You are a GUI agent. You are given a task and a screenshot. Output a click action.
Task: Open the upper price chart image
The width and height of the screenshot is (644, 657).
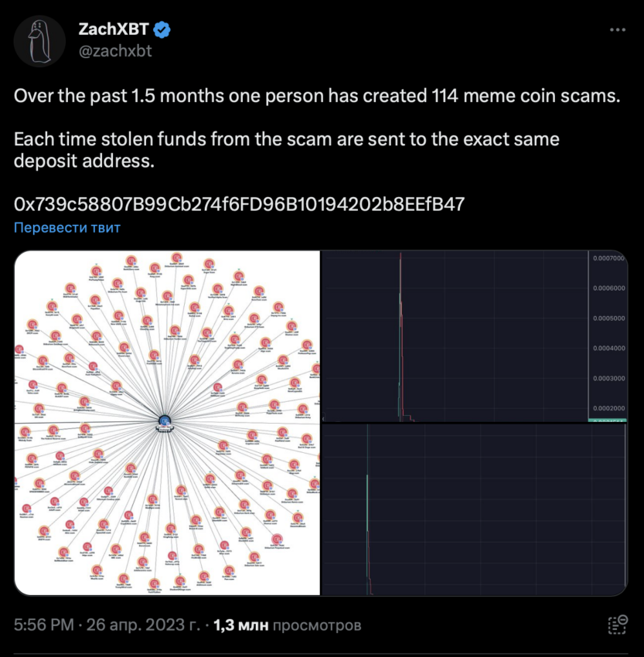[x=474, y=336]
